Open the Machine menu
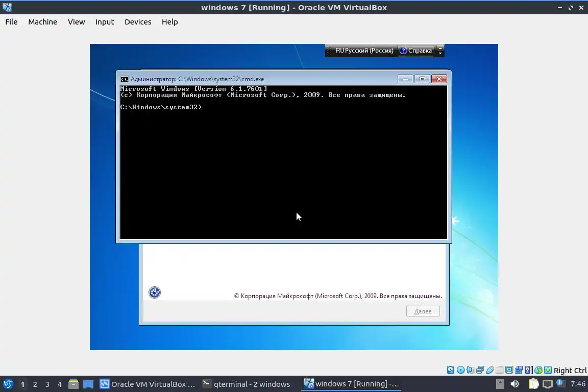588x392 pixels. (x=43, y=22)
